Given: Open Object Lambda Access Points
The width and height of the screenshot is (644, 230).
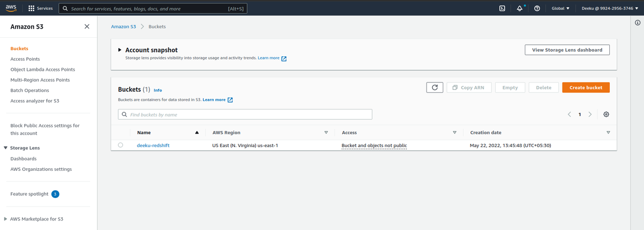Looking at the screenshot, I should (43, 69).
